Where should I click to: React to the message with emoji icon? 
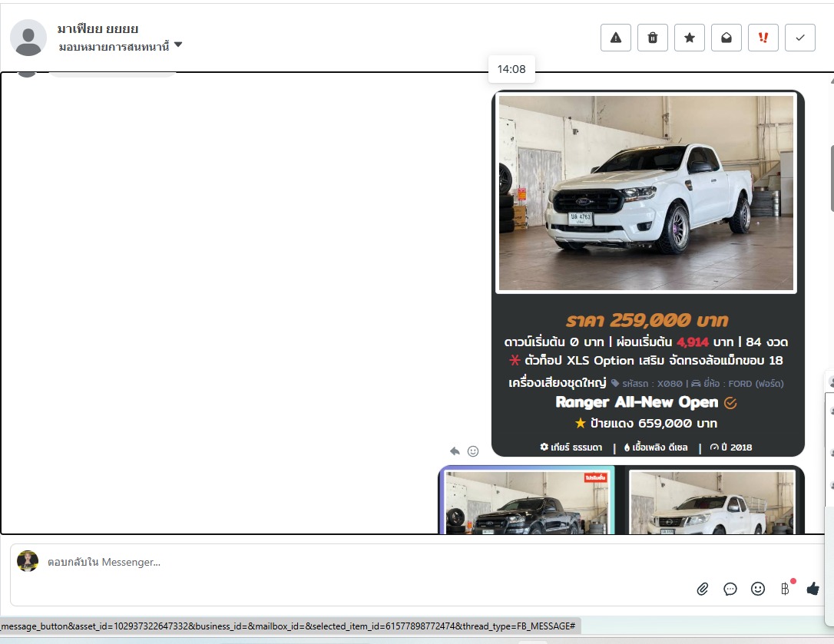pyautogui.click(x=473, y=451)
